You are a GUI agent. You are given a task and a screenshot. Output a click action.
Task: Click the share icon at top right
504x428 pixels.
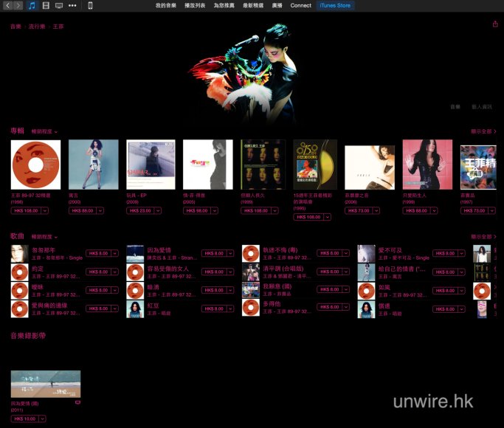[495, 24]
